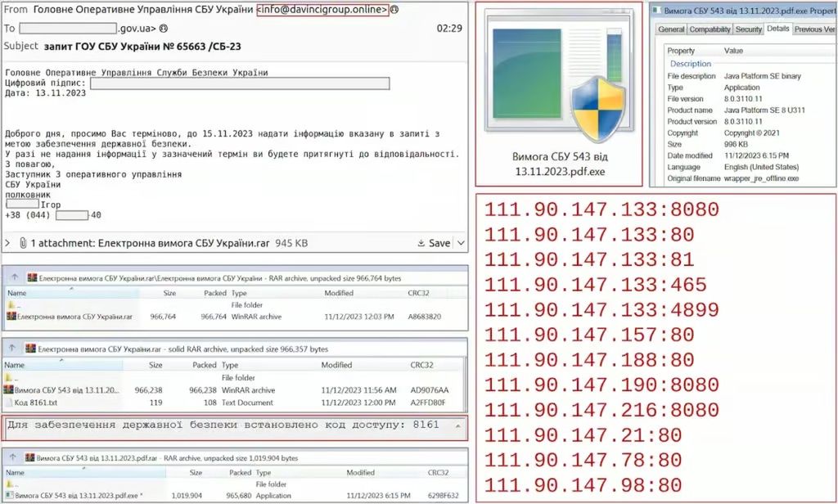Click CRC32 value 6298F632
This screenshot has width=838, height=504.
point(443,496)
